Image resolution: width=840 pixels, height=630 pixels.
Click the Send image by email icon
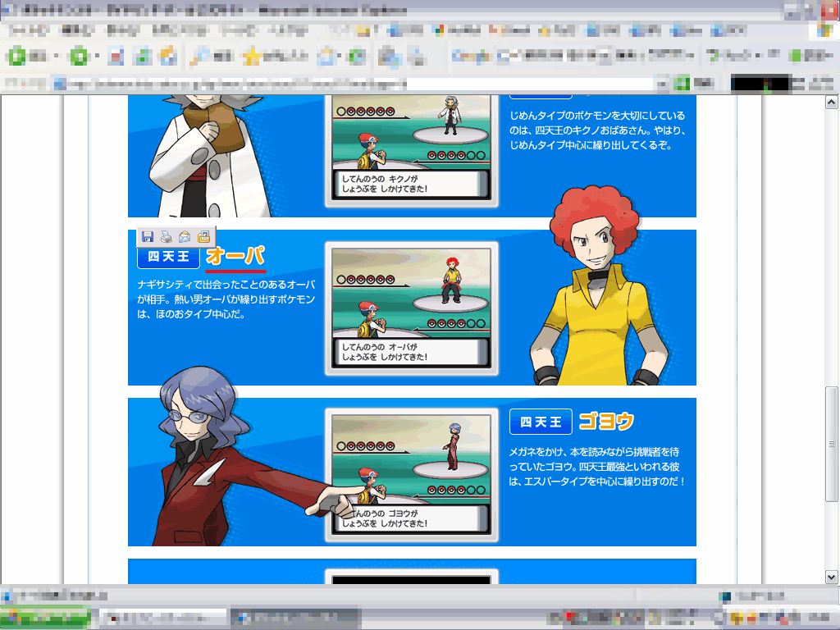(185, 237)
